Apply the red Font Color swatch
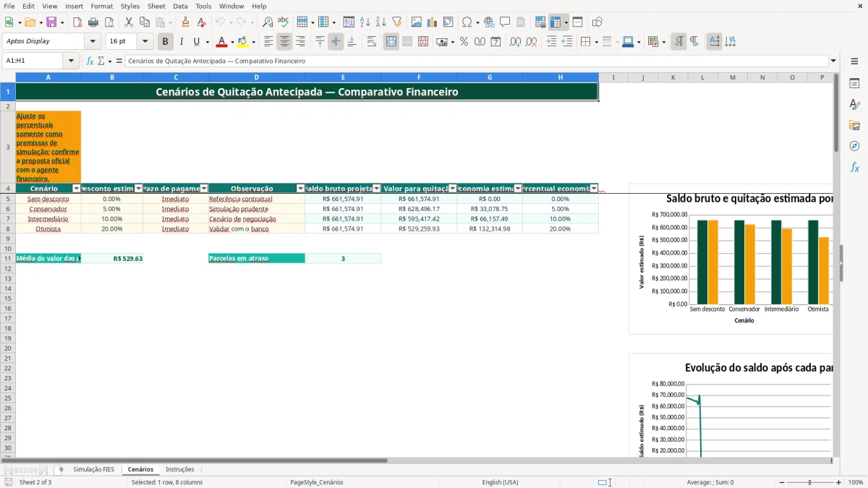Screen dimensions: 868x488 [222, 42]
